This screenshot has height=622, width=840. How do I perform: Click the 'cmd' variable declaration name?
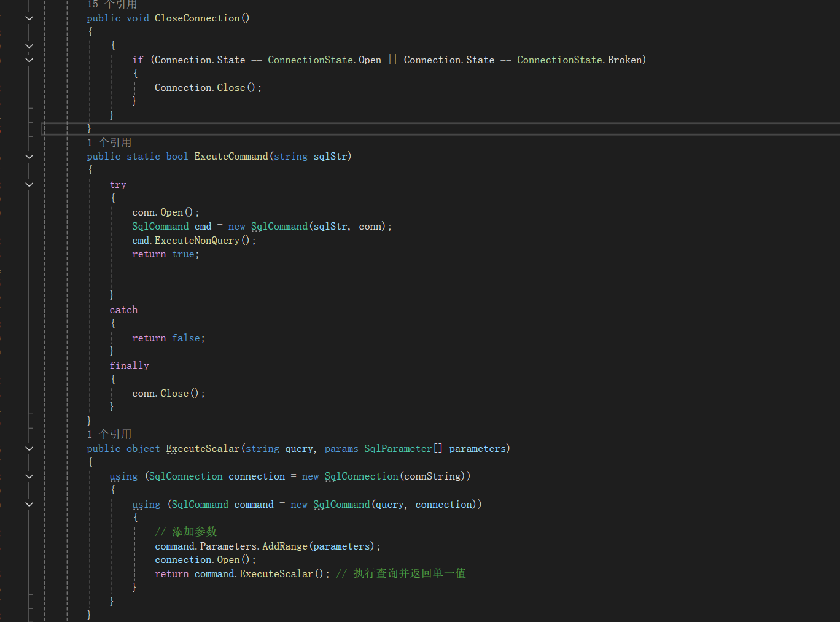coord(203,227)
